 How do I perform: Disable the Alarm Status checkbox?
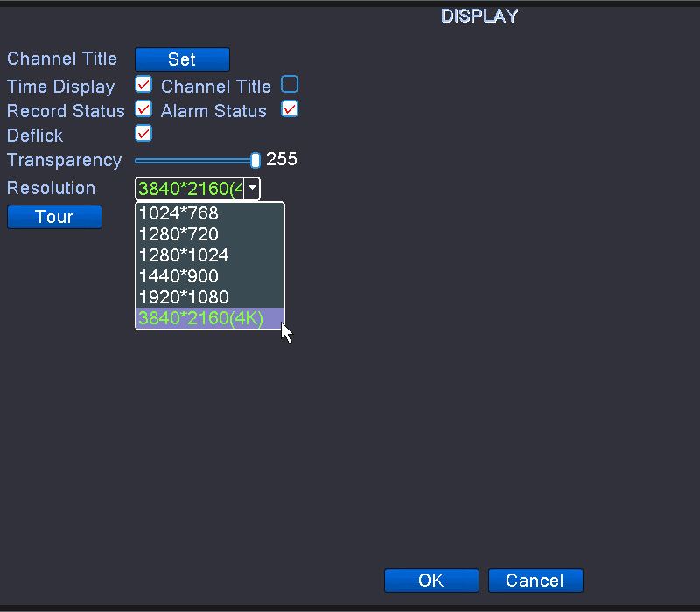[290, 109]
